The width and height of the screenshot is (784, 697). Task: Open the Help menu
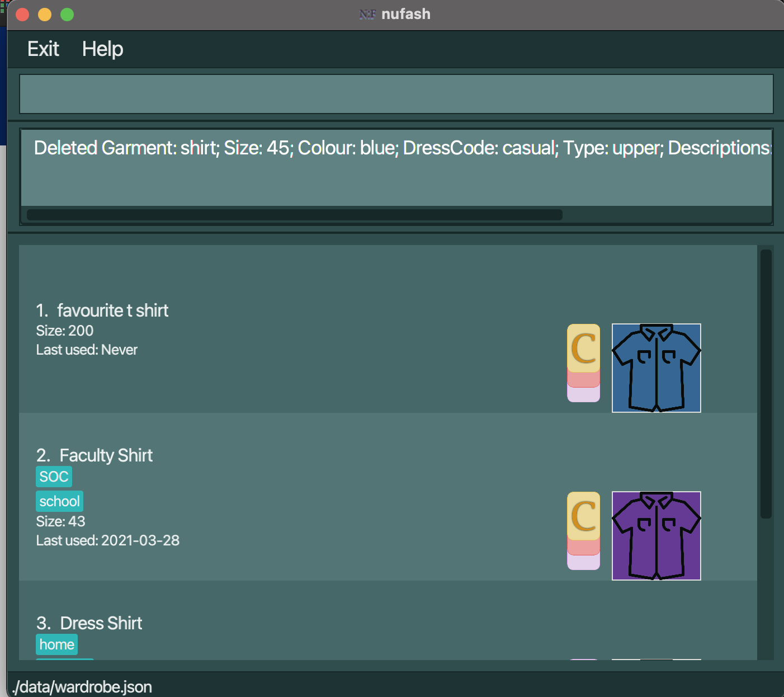point(102,49)
